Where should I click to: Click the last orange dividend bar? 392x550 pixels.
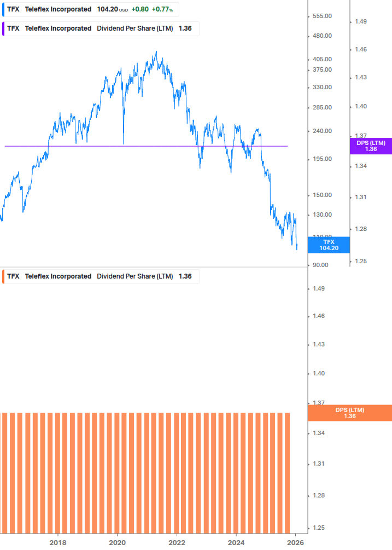pos(287,473)
